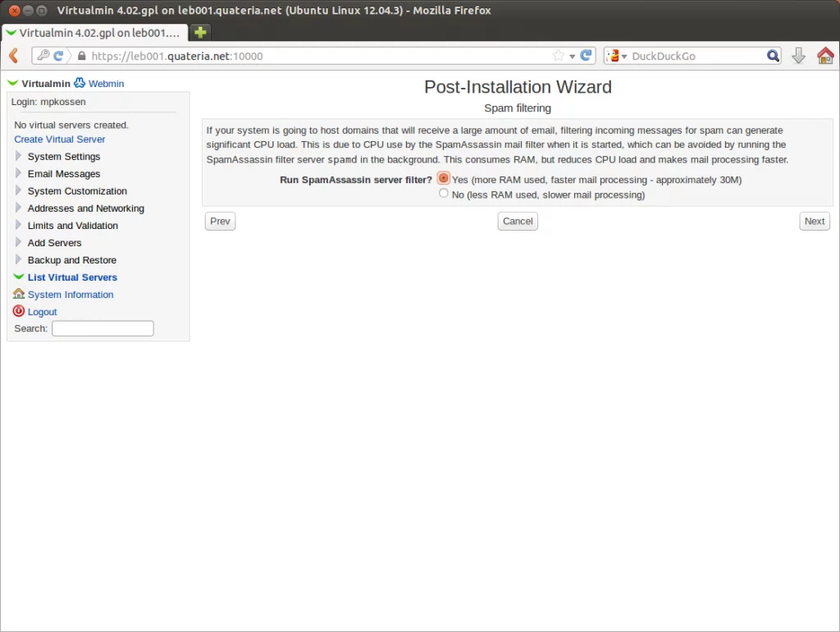
Task: Open the site identity key icon in the address bar
Action: (x=43, y=55)
